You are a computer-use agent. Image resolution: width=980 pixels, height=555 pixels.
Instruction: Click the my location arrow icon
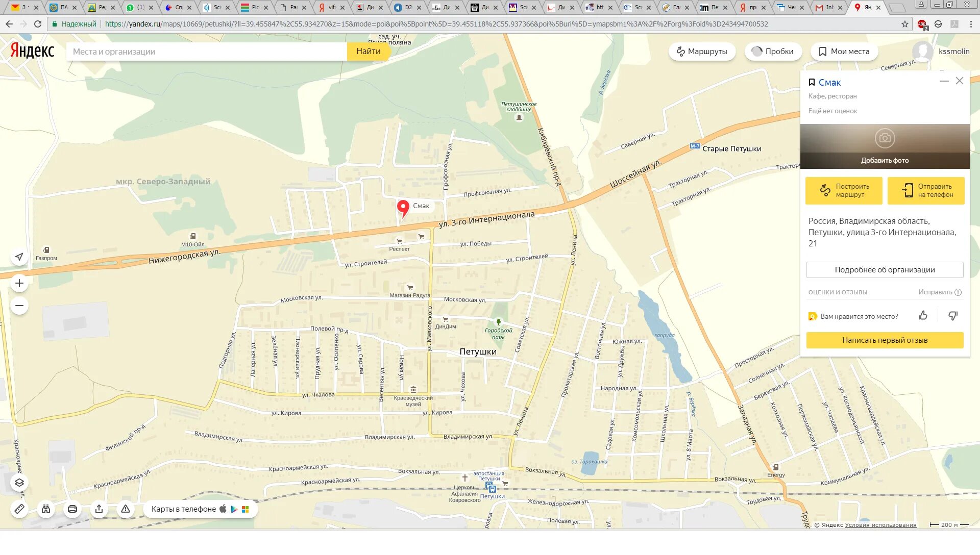pos(19,257)
